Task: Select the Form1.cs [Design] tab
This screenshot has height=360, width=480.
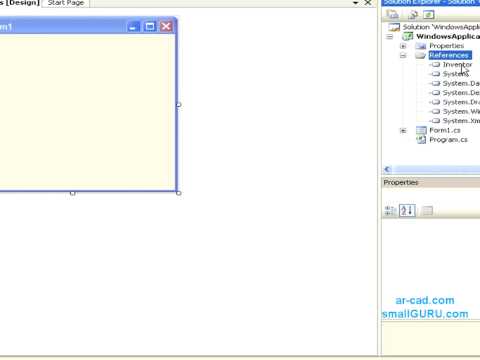Action: (x=20, y=3)
